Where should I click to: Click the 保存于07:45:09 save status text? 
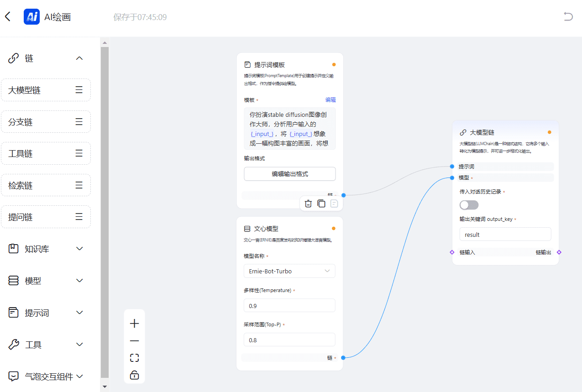pyautogui.click(x=140, y=17)
